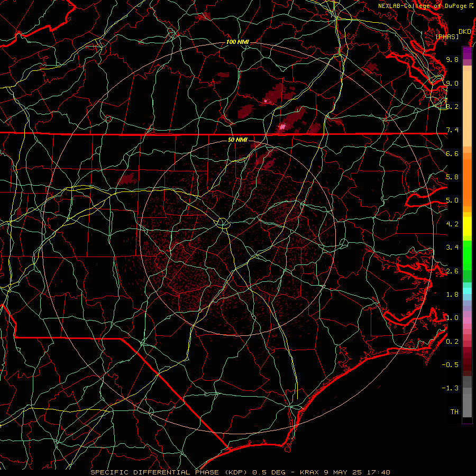476x476 pixels.
Task: Click the 100 NMI range ring label
Action: click(237, 42)
